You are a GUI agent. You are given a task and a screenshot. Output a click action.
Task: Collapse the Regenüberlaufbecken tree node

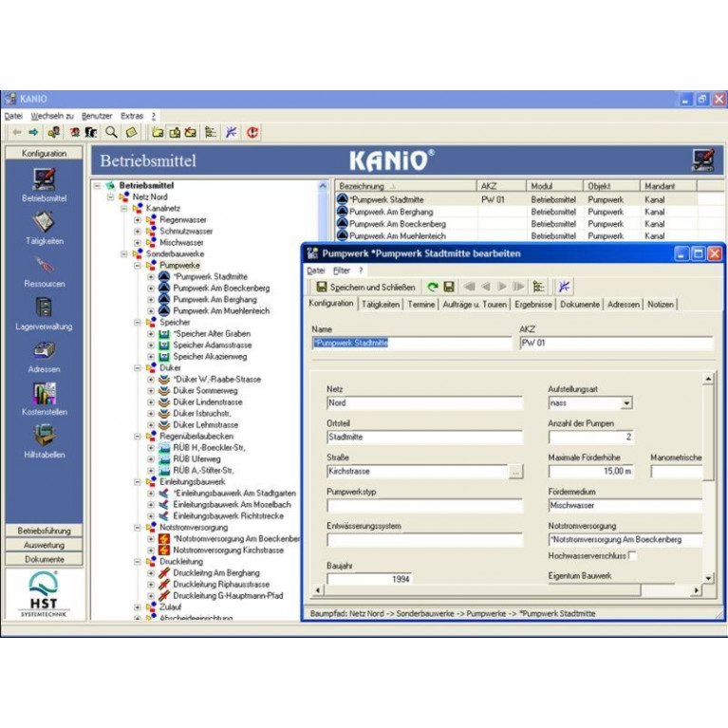pyautogui.click(x=138, y=437)
